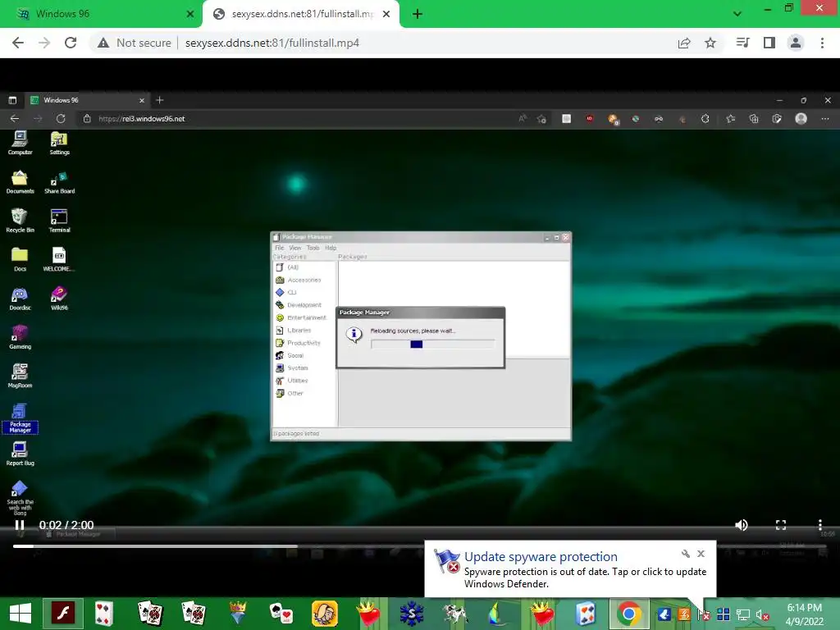This screenshot has height=630, width=840.
Task: Select the Libraries category
Action: (x=294, y=330)
